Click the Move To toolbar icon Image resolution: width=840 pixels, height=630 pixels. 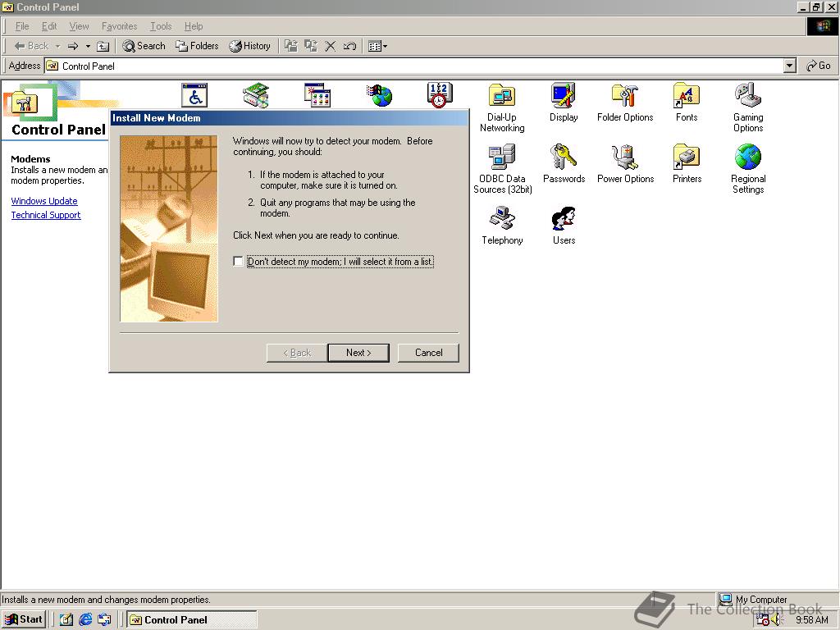[x=291, y=46]
